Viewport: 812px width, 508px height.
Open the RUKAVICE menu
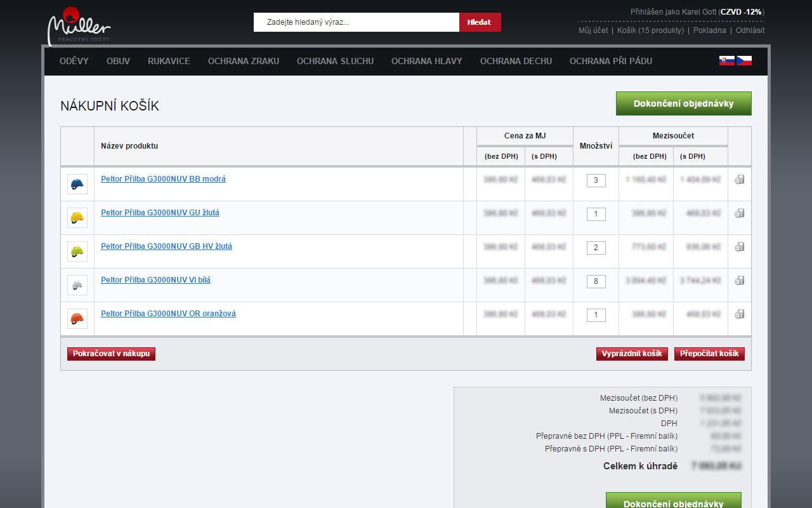coord(169,62)
